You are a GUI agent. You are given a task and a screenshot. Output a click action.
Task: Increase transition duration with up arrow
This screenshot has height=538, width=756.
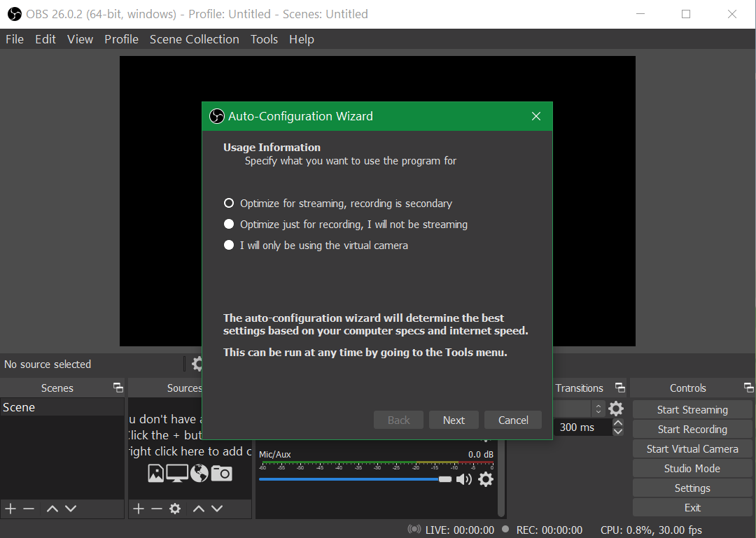(617, 423)
